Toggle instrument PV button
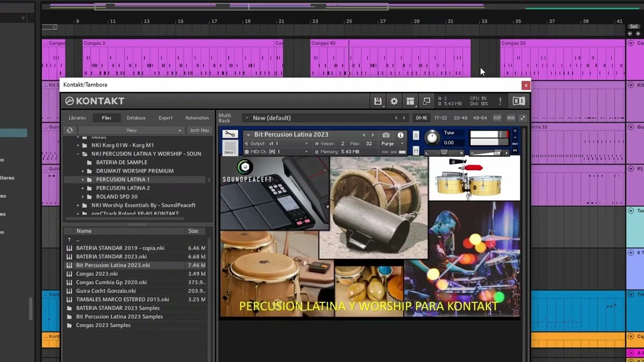The width and height of the screenshot is (644, 362). pos(515,150)
